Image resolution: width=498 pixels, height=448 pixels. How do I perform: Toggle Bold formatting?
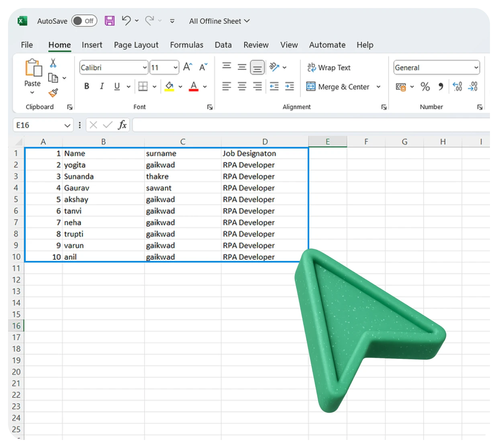[87, 86]
